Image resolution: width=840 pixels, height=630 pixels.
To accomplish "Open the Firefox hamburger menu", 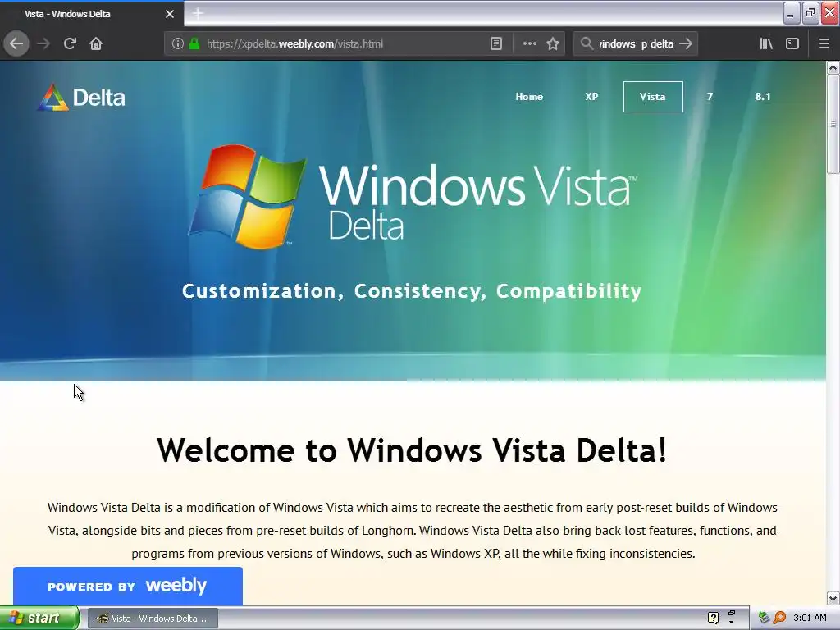I will click(x=824, y=43).
